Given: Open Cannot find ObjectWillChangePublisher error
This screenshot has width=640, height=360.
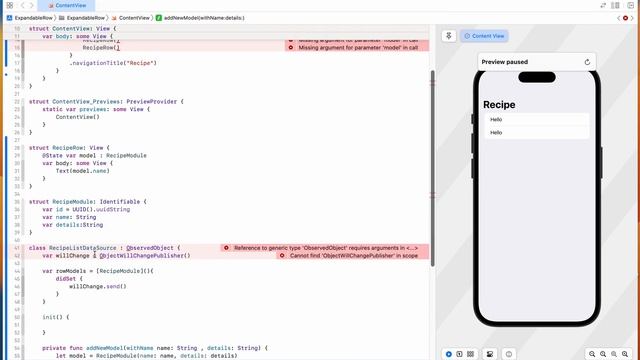Looking at the screenshot, I should [x=353, y=256].
